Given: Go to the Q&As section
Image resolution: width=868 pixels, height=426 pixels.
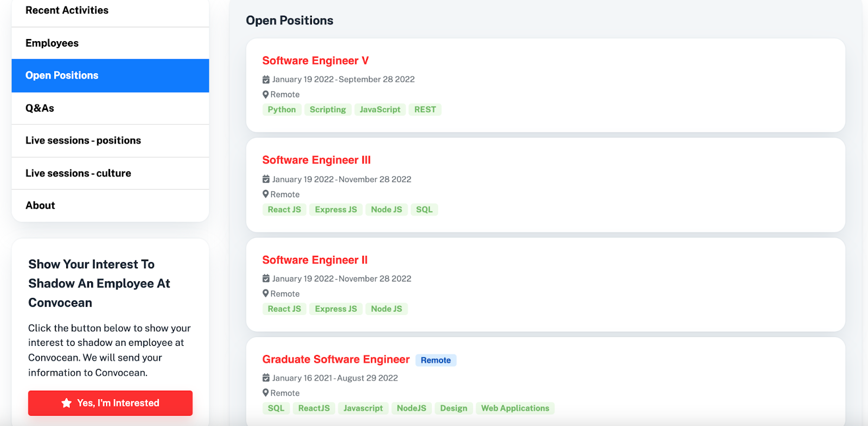Looking at the screenshot, I should 40,108.
